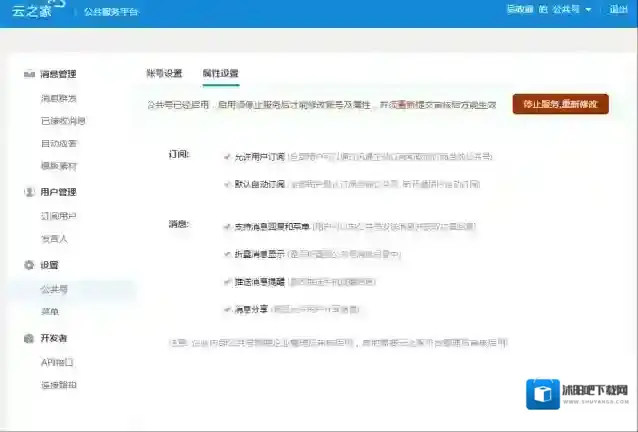The height and width of the screenshot is (432, 638).
Task: Open API接口 under 开发者
Action: click(57, 362)
